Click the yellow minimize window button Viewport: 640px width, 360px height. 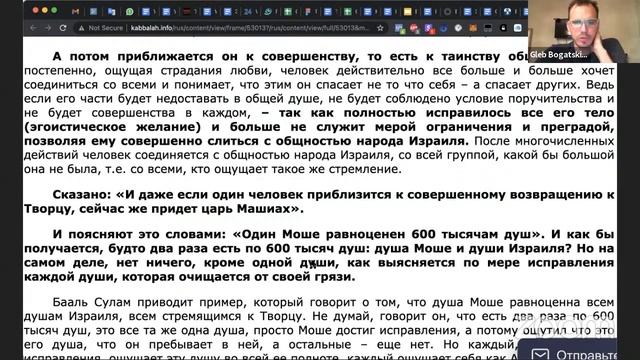tap(45, 10)
